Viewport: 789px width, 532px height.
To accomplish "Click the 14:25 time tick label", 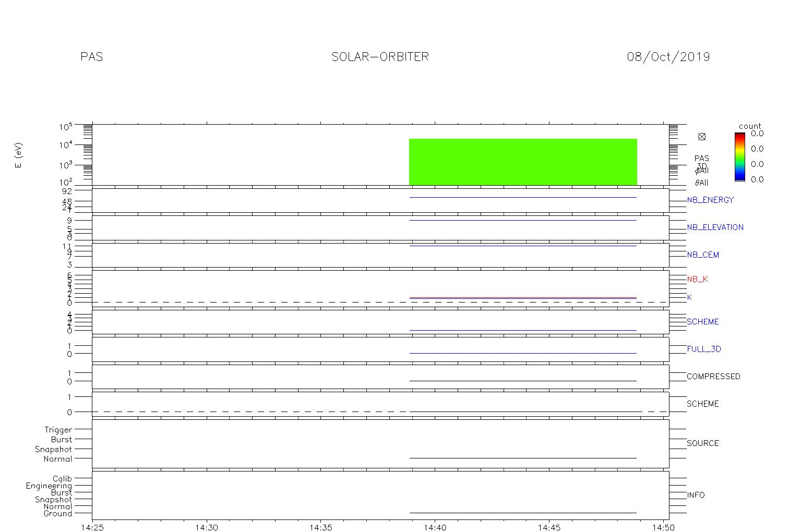I will pos(92,527).
